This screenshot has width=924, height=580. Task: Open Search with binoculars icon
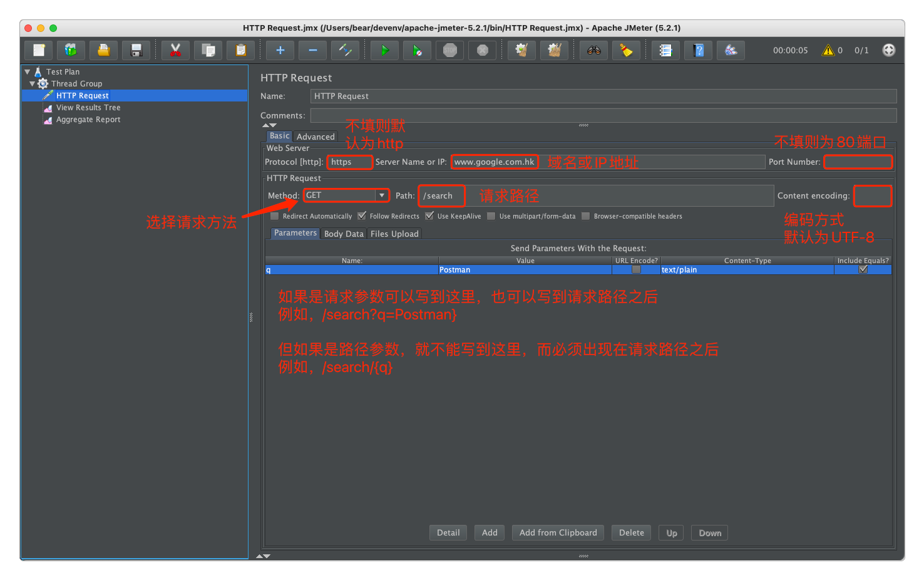tap(593, 50)
